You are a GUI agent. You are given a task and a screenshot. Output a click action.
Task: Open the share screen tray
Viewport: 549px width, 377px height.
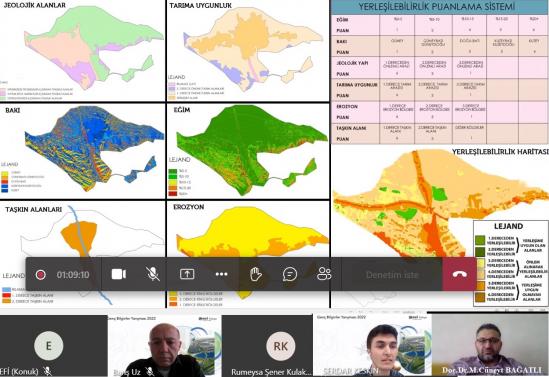[x=187, y=274]
